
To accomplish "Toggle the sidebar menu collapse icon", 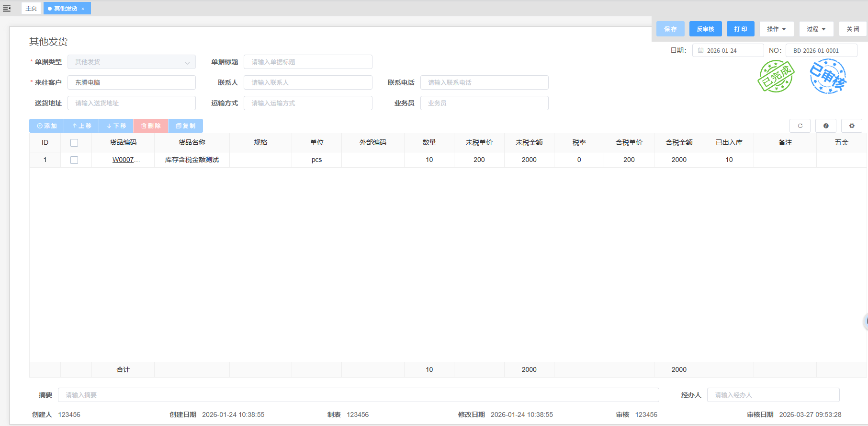I will point(7,8).
